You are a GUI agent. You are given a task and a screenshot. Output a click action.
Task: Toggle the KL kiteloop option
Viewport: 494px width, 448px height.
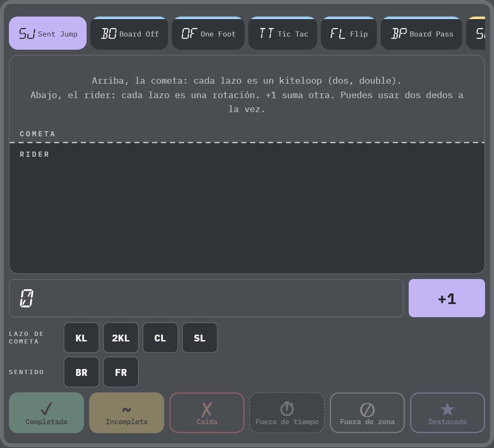[81, 338]
